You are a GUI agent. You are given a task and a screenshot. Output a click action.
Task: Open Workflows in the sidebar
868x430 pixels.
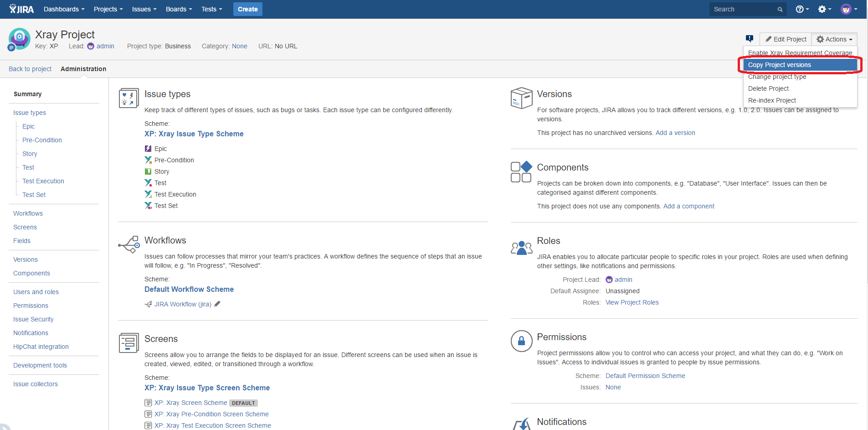pos(28,213)
